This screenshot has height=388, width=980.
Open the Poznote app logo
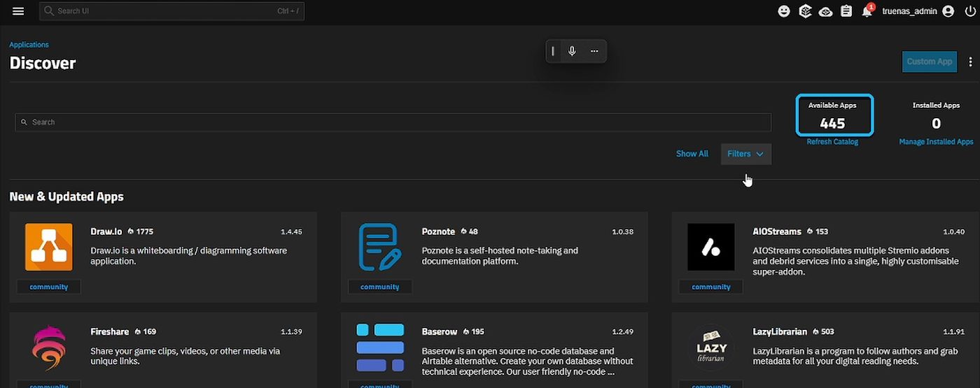tap(380, 247)
